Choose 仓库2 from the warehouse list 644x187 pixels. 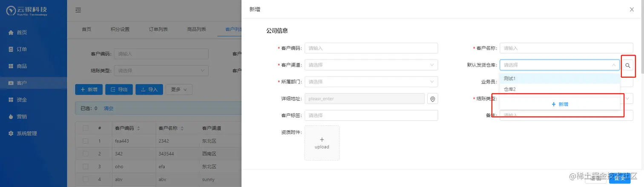coord(560,89)
